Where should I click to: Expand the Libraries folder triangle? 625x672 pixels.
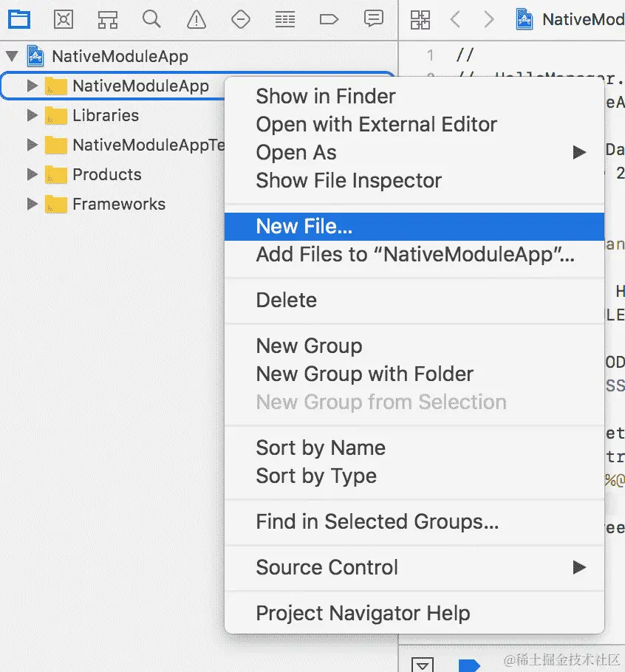pos(33,115)
